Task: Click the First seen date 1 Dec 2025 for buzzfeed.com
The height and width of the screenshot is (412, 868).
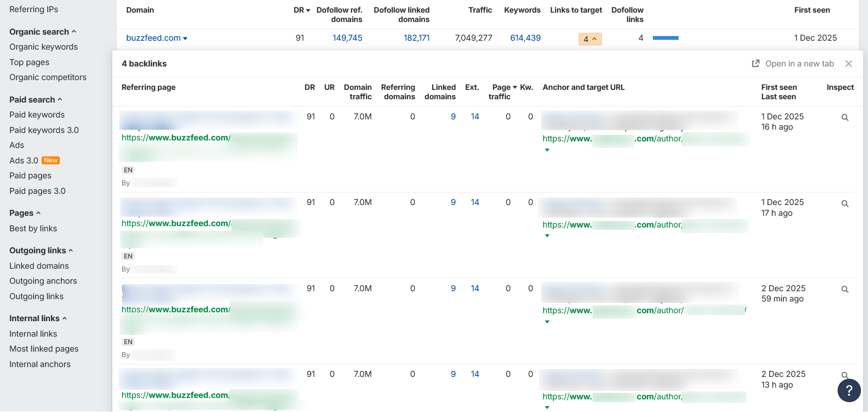Action: (x=816, y=38)
